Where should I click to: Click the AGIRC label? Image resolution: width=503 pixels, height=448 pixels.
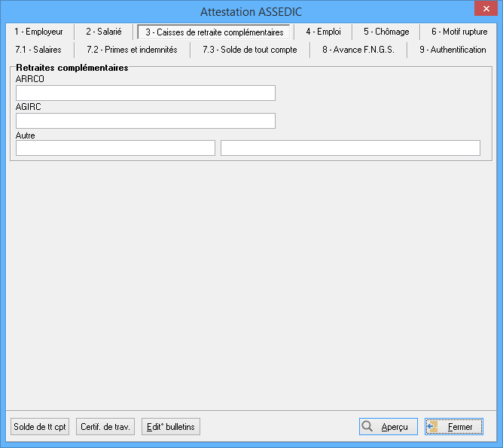tap(28, 107)
